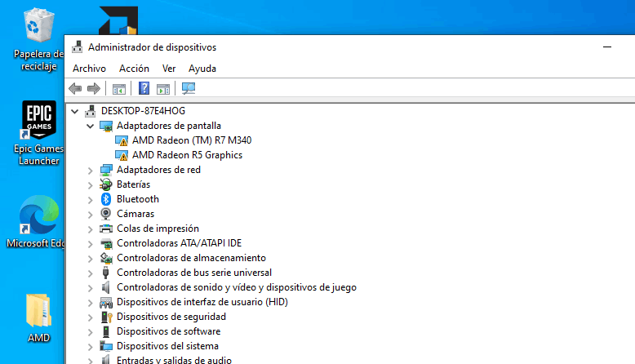Click AMD Radeon R5 Graphics warning icon
Viewport: 635px width, 364px height.
click(x=122, y=156)
